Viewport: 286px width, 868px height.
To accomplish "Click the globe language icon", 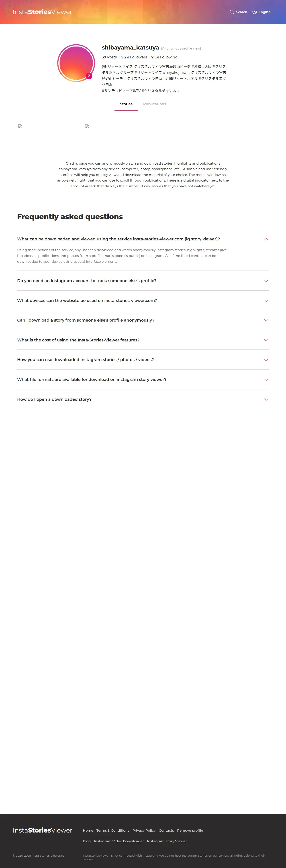I will pos(254,12).
